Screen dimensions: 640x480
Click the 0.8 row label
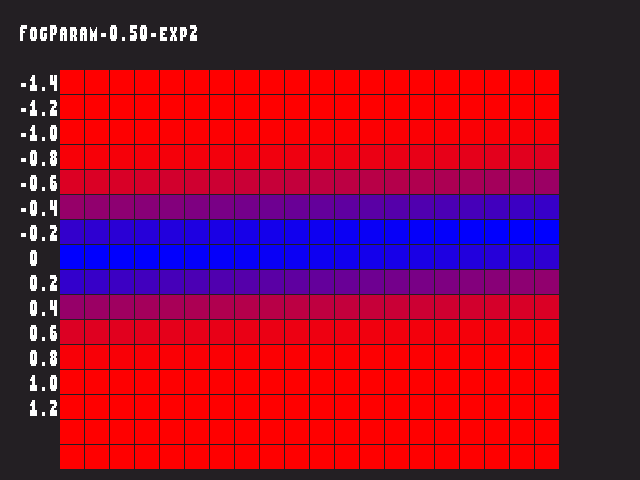pos(44,358)
